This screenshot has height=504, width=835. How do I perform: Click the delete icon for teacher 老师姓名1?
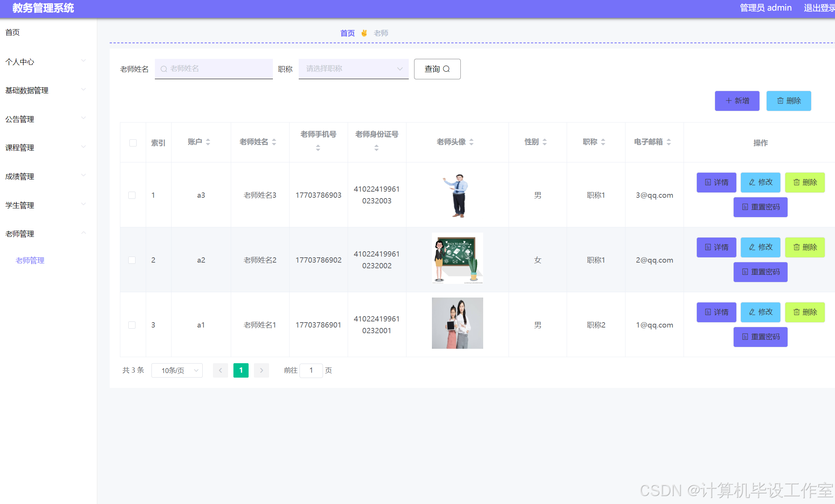click(x=797, y=312)
